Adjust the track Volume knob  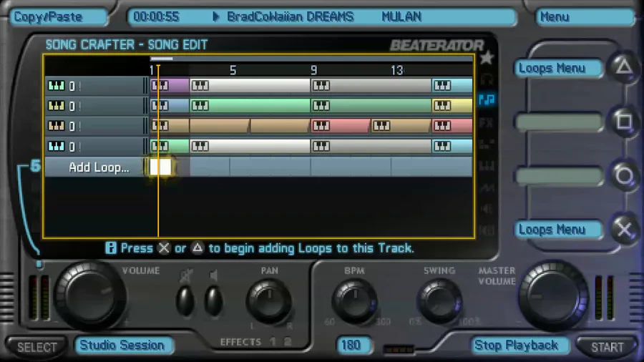tap(89, 296)
